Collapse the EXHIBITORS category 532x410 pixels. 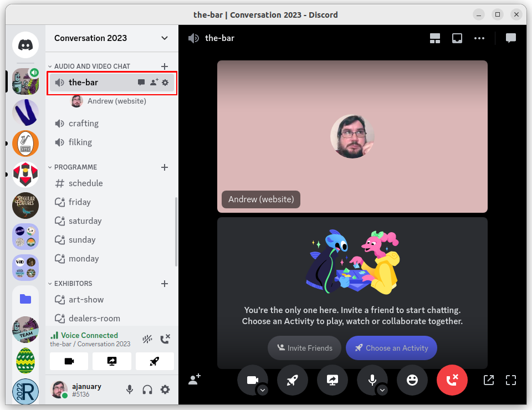tap(70, 284)
